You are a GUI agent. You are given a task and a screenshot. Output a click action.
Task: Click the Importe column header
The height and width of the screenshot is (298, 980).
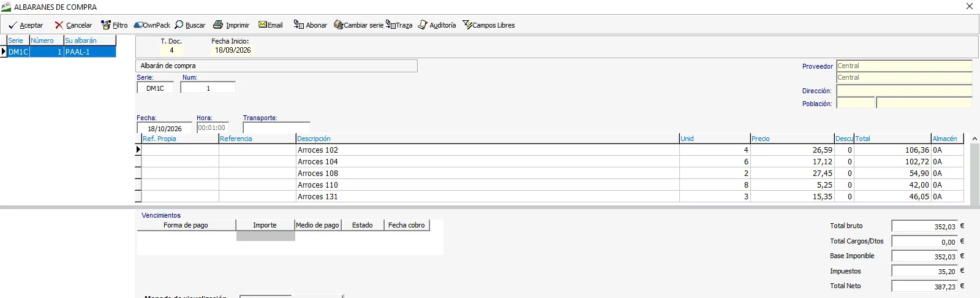click(x=265, y=226)
